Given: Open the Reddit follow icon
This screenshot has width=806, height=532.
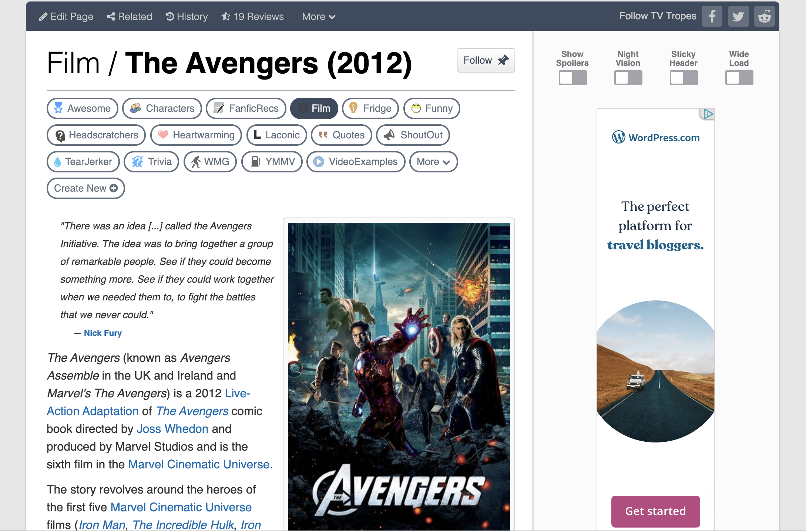Looking at the screenshot, I should (x=764, y=17).
